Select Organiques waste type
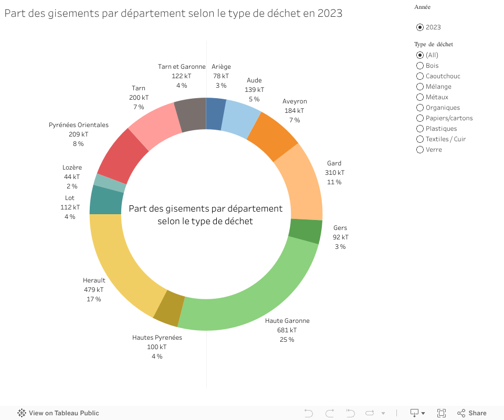The height and width of the screenshot is (420, 504). [x=420, y=108]
